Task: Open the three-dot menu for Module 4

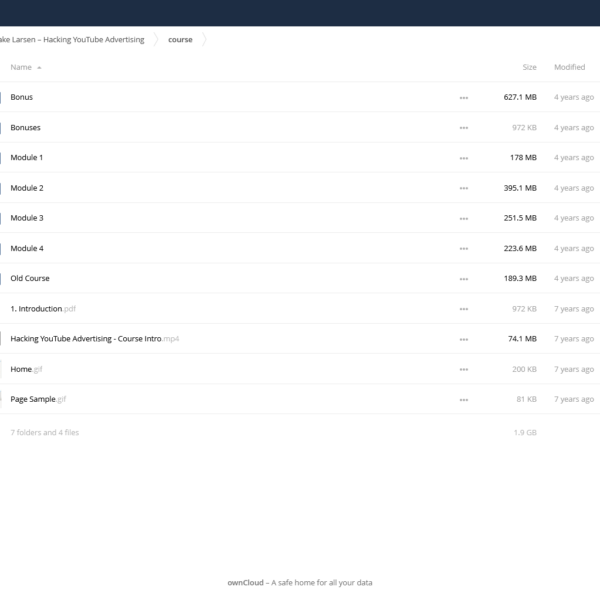Action: pyautogui.click(x=464, y=249)
